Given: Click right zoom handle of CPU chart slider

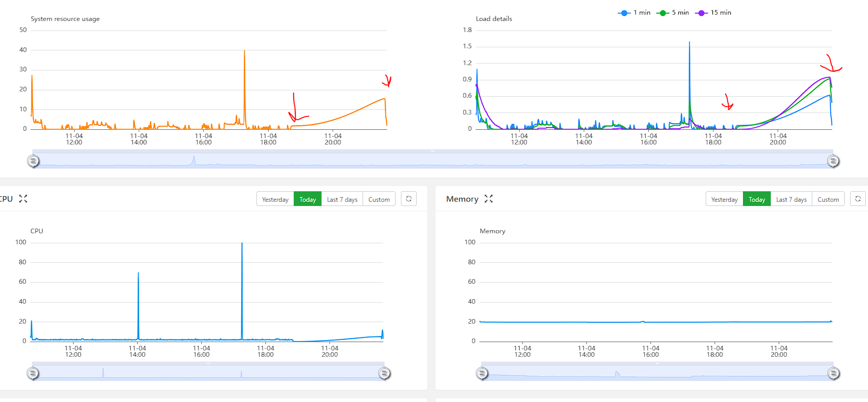Looking at the screenshot, I should (385, 373).
